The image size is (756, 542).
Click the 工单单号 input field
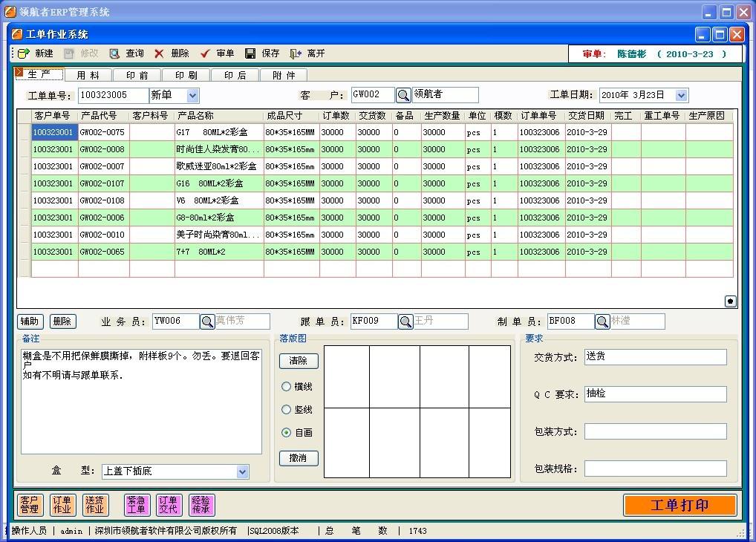(x=113, y=96)
